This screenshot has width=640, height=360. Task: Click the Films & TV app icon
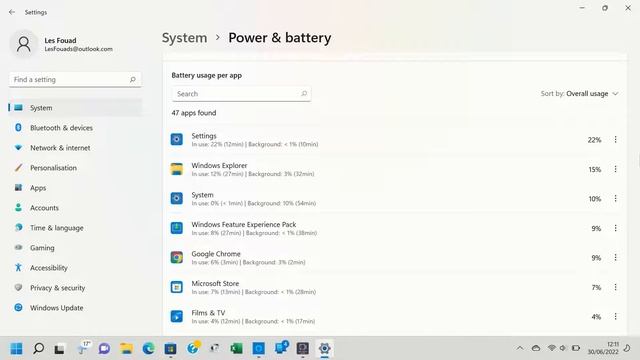point(177,316)
